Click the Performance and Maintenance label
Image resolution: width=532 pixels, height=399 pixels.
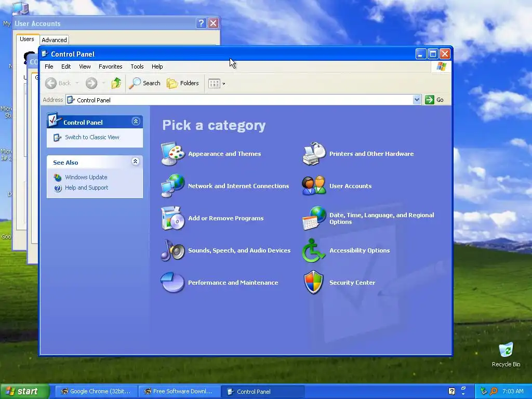coord(233,283)
